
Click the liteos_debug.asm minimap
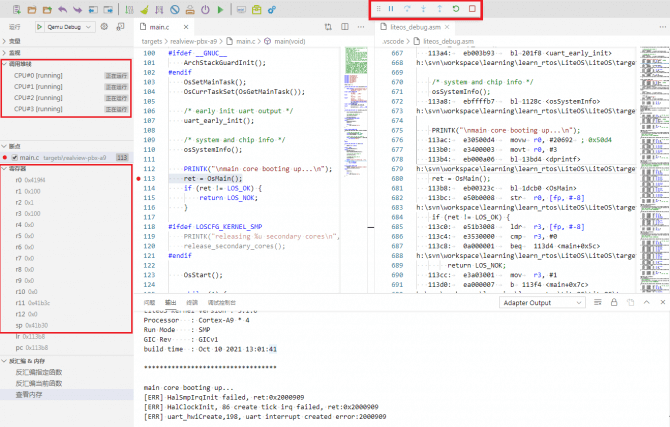(x=654, y=169)
